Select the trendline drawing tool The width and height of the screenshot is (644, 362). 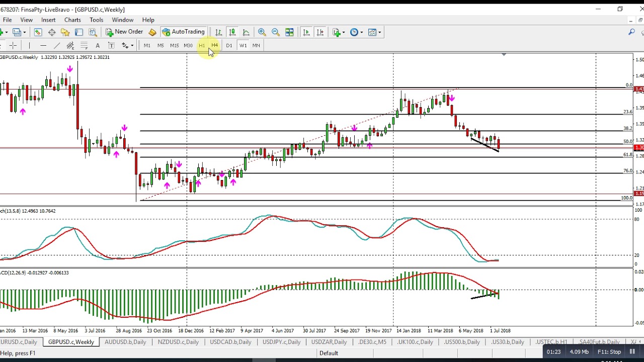[x=57, y=46]
